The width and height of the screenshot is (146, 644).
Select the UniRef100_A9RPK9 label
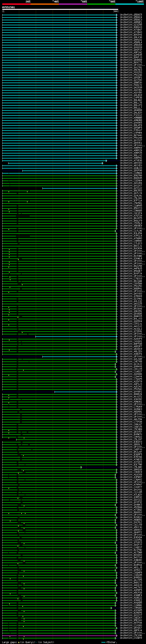(x=131, y=148)
